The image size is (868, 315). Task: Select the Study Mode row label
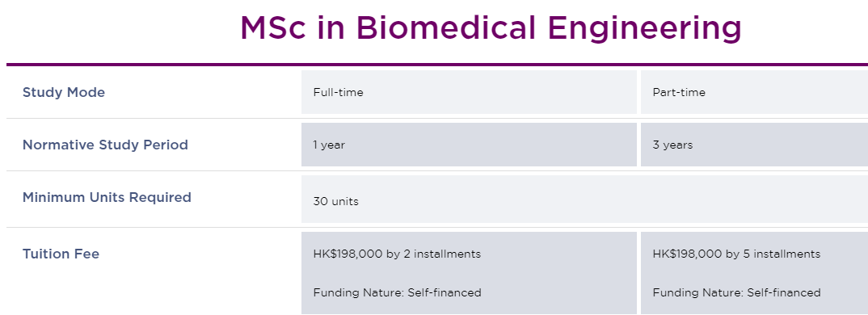[64, 92]
